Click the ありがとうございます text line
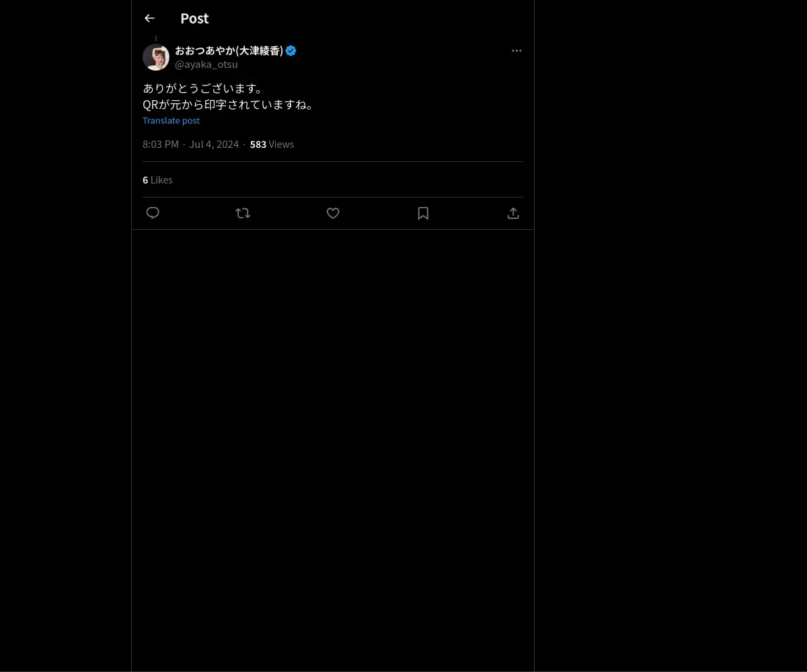 click(x=203, y=88)
